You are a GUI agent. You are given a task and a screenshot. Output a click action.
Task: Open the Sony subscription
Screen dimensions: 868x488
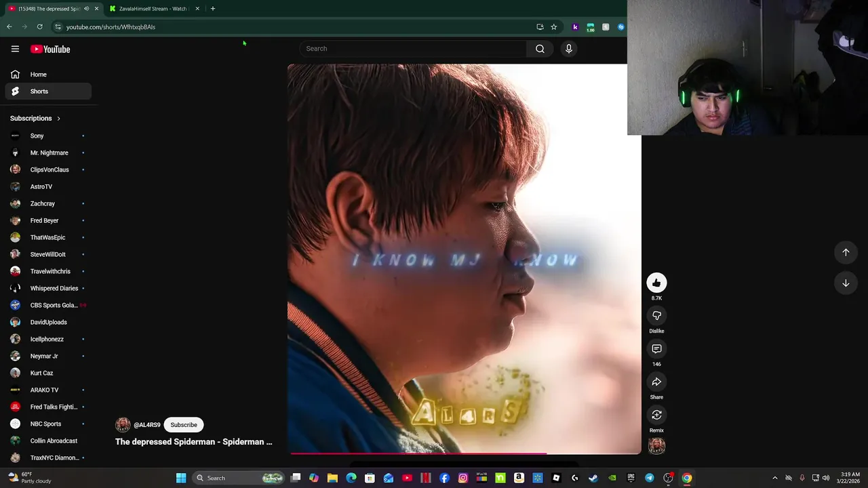[48, 136]
